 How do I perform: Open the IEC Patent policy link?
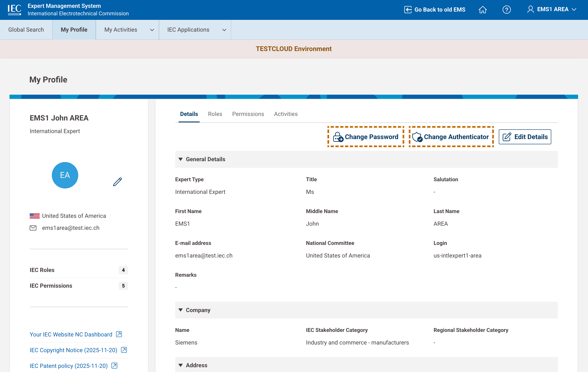coord(68,366)
